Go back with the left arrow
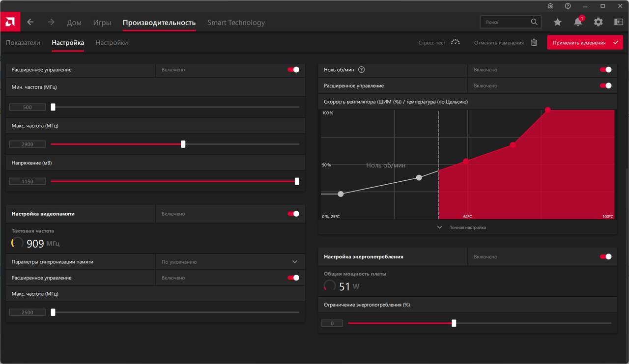The image size is (629, 364). [30, 22]
